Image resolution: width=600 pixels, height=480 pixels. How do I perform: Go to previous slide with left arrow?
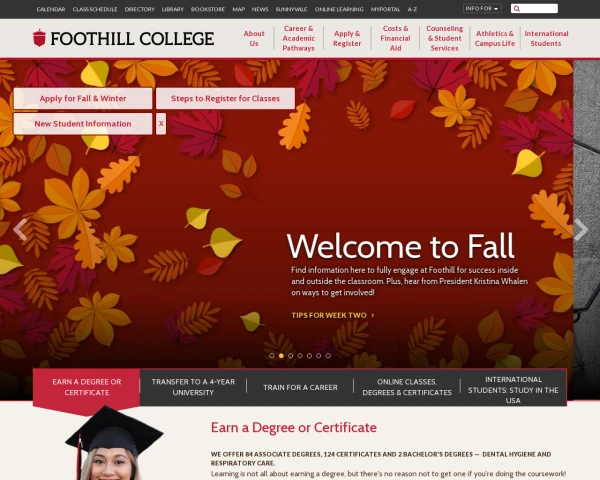pos(20,229)
